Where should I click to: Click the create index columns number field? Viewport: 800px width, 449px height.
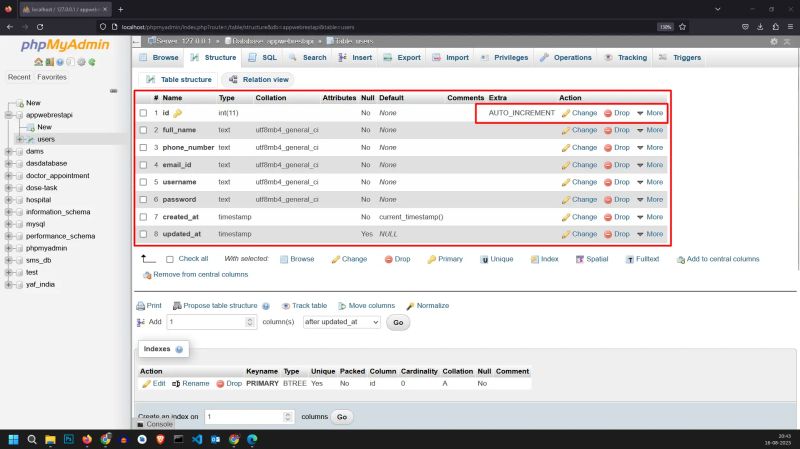point(248,417)
